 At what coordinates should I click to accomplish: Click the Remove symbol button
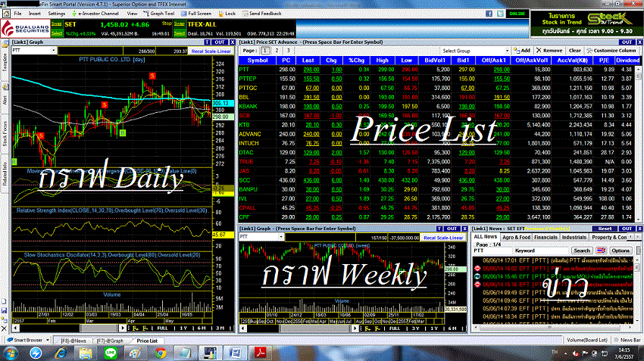click(549, 51)
